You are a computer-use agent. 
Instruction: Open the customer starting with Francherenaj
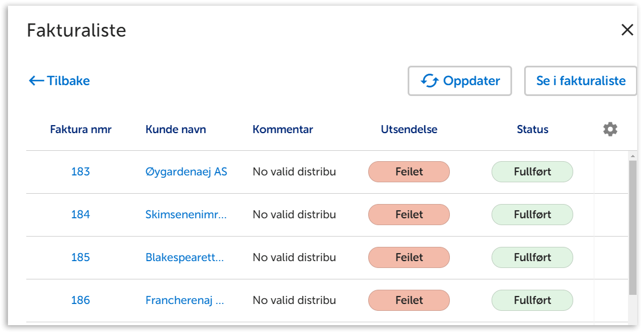tap(184, 300)
